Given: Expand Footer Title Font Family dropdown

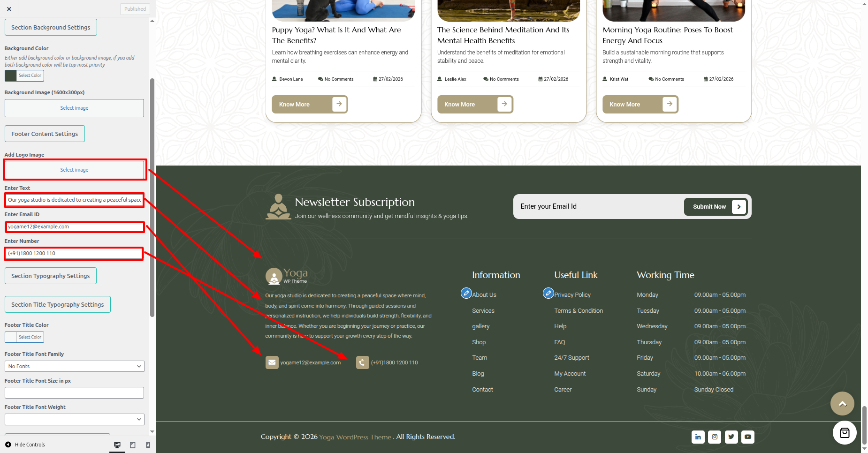Looking at the screenshot, I should click(75, 366).
